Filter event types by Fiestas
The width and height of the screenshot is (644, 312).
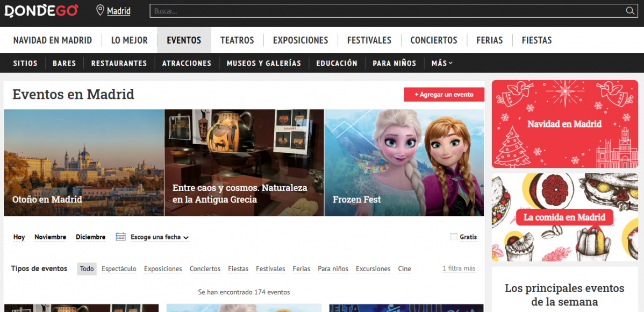pyautogui.click(x=238, y=269)
